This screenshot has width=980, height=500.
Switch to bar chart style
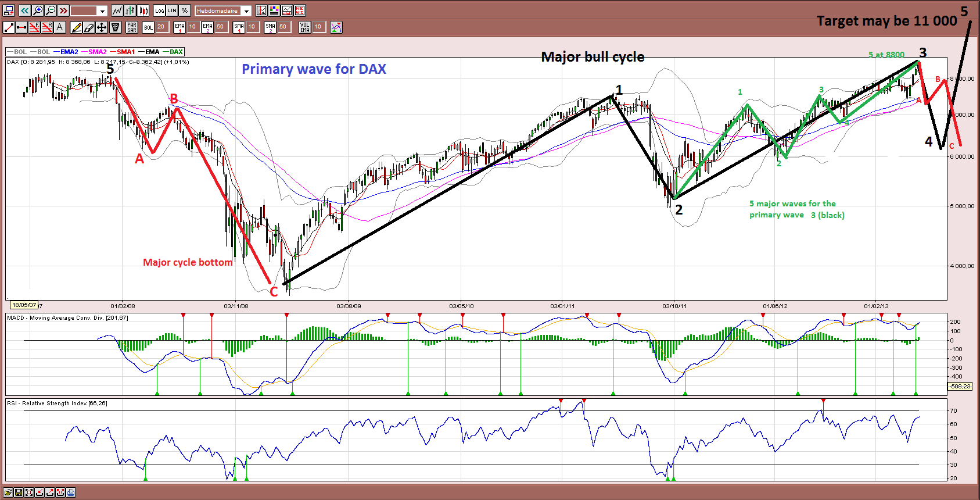pyautogui.click(x=130, y=10)
